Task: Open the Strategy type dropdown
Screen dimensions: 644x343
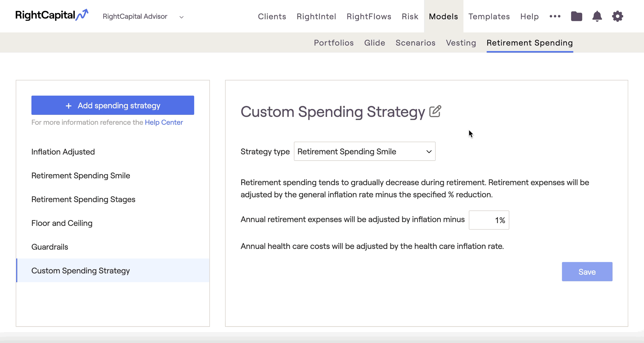Action: (x=365, y=151)
